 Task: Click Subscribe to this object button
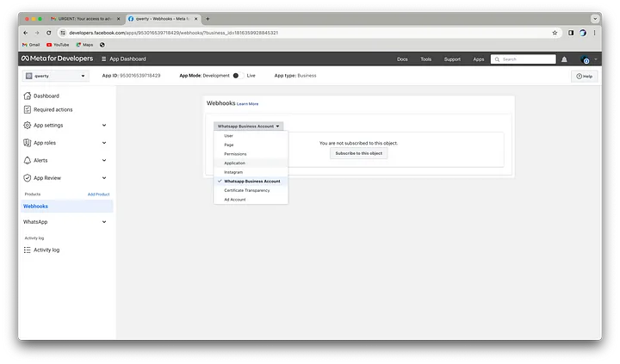[x=358, y=153]
